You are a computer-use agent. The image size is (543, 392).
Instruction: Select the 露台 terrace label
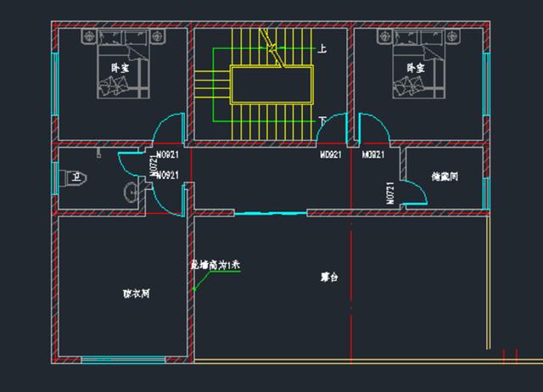[x=329, y=277]
